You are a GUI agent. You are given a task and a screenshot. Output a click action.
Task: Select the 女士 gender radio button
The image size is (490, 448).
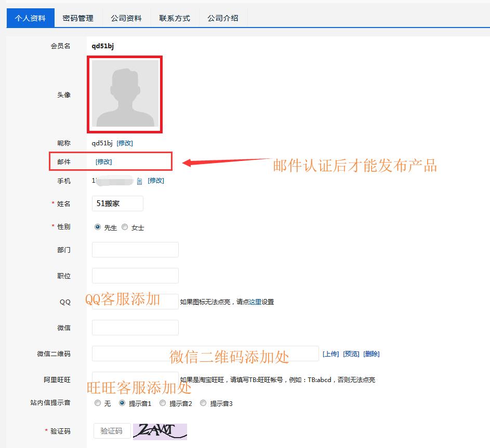pyautogui.click(x=125, y=227)
